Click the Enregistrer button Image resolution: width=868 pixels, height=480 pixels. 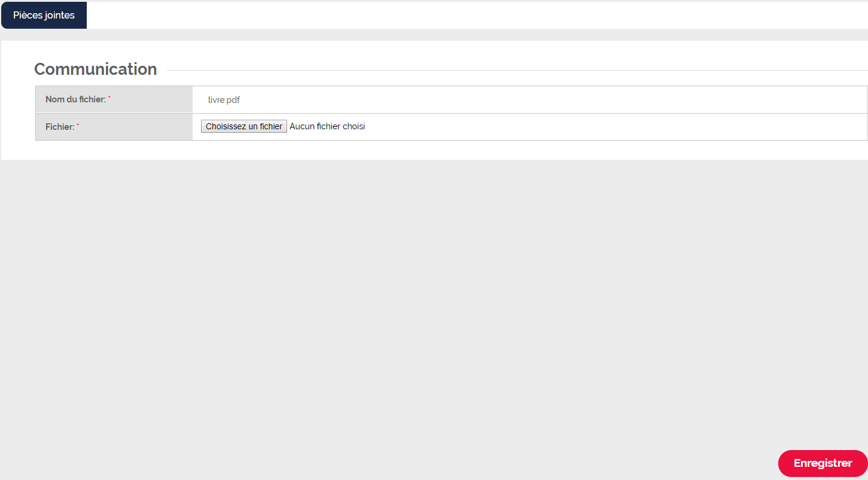click(x=823, y=463)
